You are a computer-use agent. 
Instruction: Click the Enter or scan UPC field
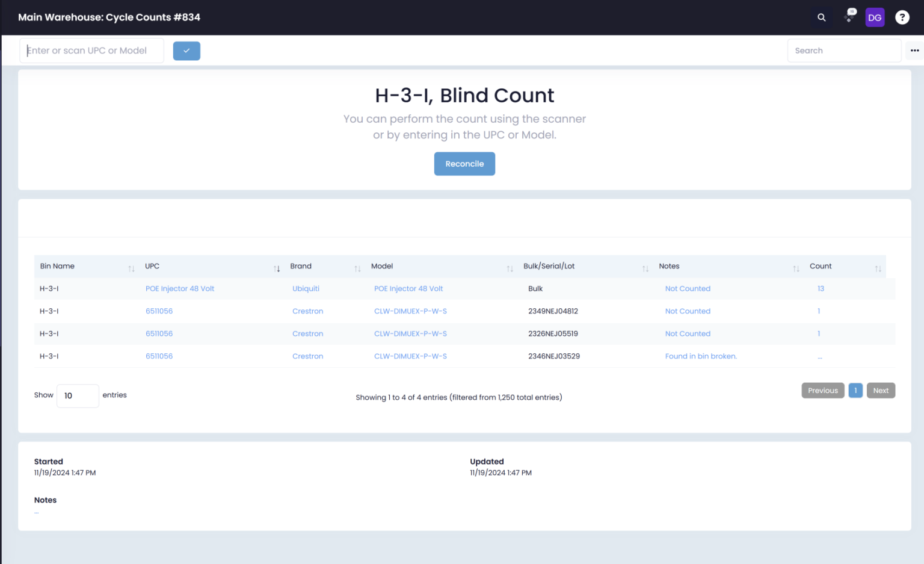coord(91,51)
